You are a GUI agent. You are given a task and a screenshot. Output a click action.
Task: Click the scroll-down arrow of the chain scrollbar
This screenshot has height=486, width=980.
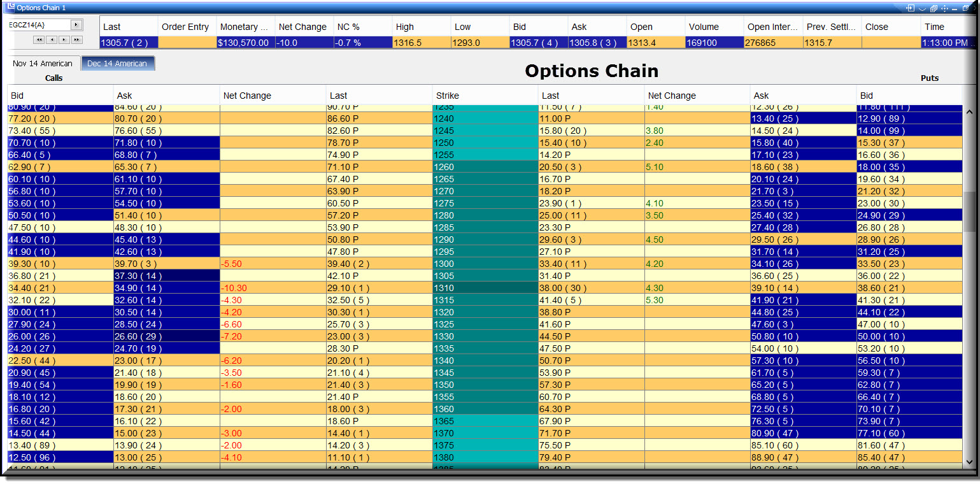(x=969, y=462)
